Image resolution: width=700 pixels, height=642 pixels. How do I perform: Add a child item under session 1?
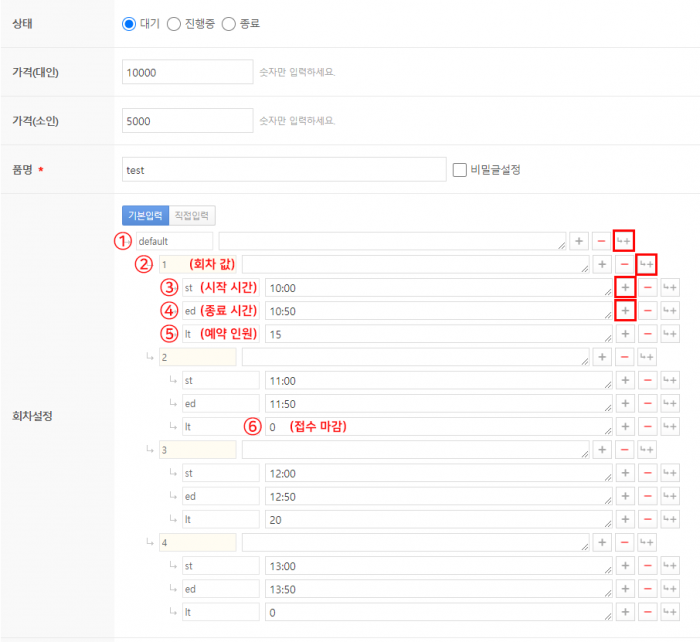click(647, 264)
